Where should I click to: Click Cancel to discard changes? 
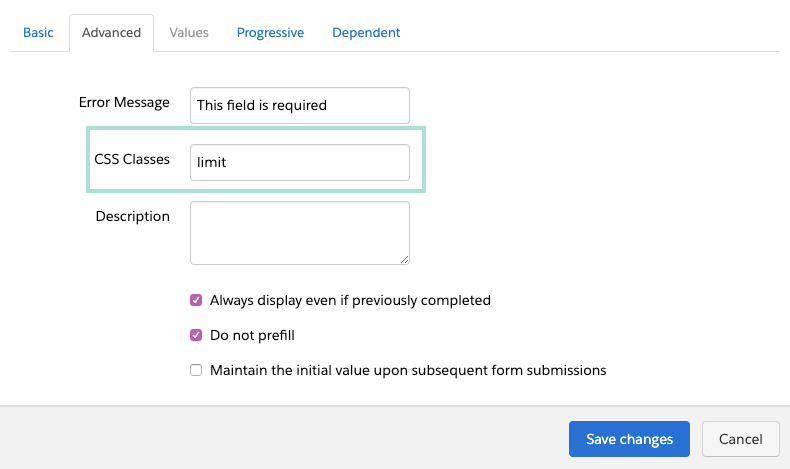(x=740, y=439)
